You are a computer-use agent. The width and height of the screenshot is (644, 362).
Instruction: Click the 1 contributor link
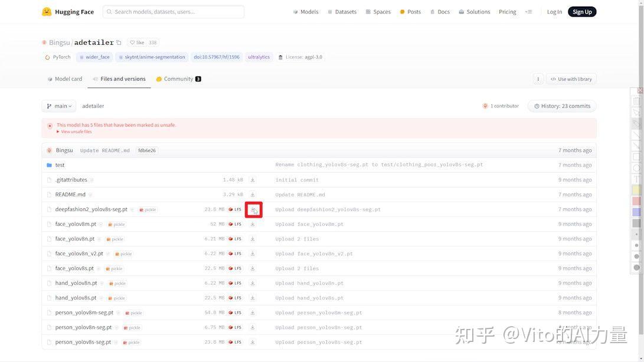pyautogui.click(x=501, y=106)
